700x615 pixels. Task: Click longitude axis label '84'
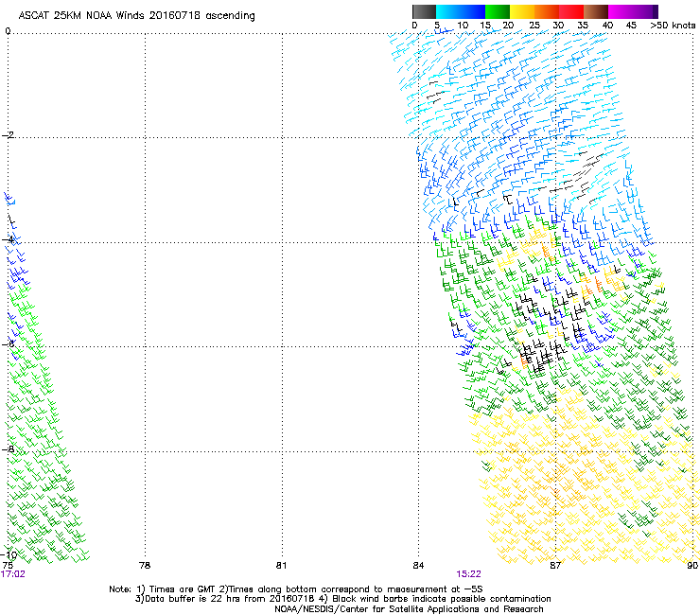(x=418, y=566)
